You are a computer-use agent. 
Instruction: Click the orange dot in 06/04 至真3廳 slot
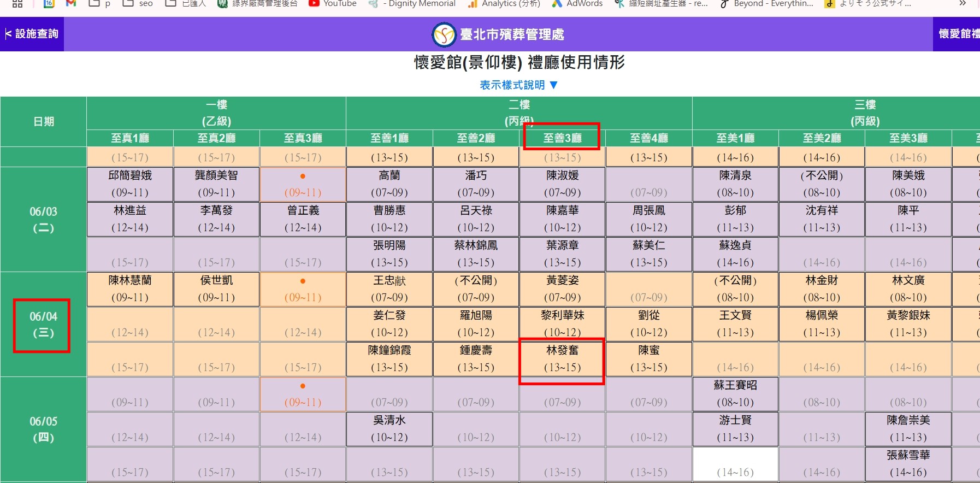[303, 281]
